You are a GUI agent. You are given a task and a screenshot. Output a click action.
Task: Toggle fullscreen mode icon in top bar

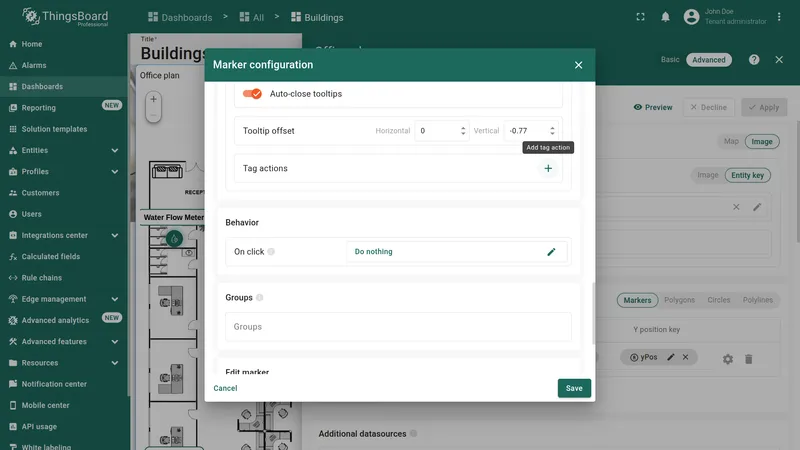pos(640,17)
